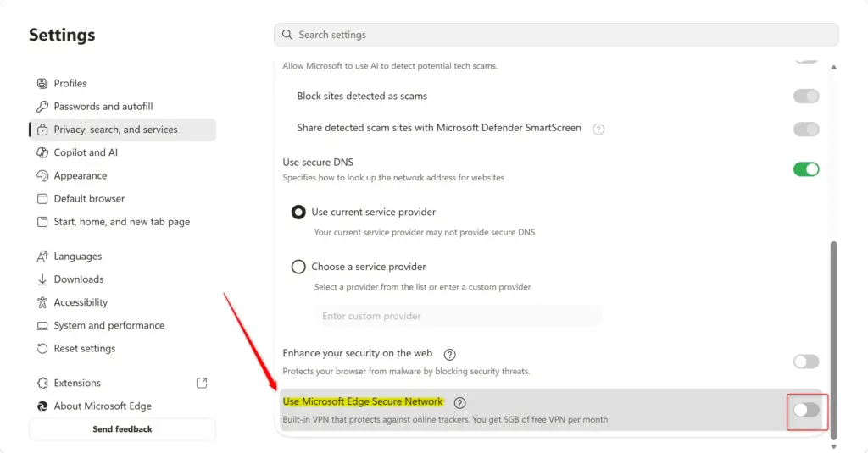Click the Search settings field

click(x=556, y=35)
